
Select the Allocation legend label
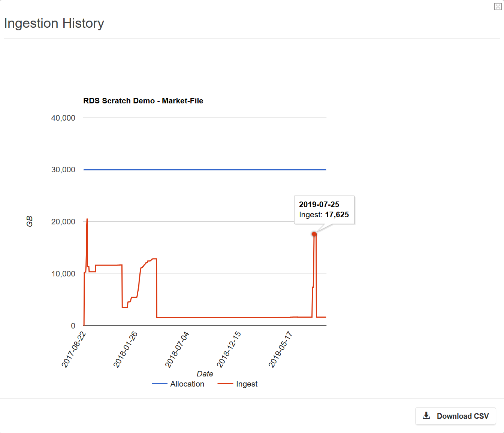(x=187, y=384)
